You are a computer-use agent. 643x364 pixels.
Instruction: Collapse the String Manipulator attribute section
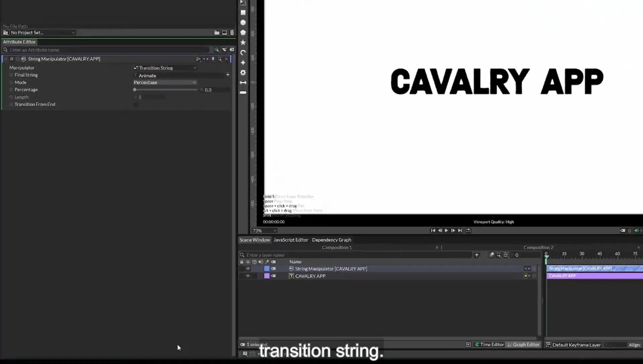pos(6,59)
